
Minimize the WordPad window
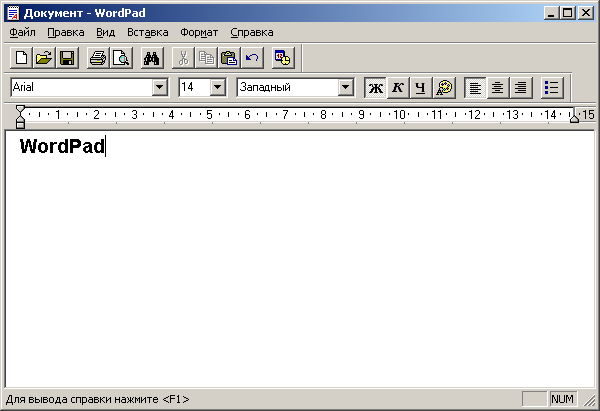[x=551, y=13]
